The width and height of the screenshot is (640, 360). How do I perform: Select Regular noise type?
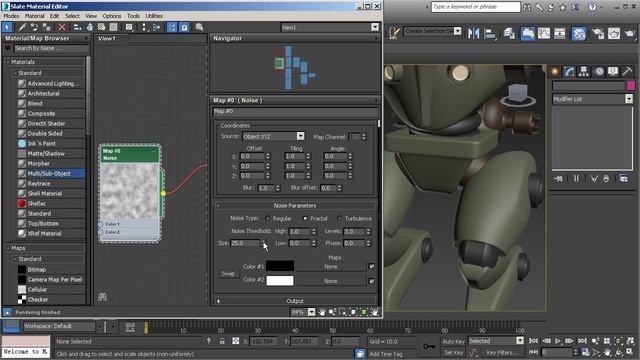268,218
